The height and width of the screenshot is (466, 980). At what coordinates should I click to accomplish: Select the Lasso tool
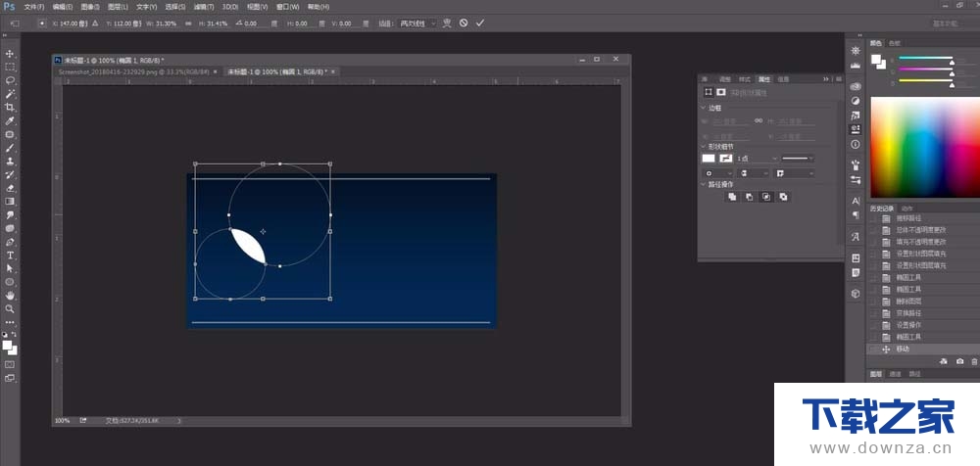[x=10, y=80]
